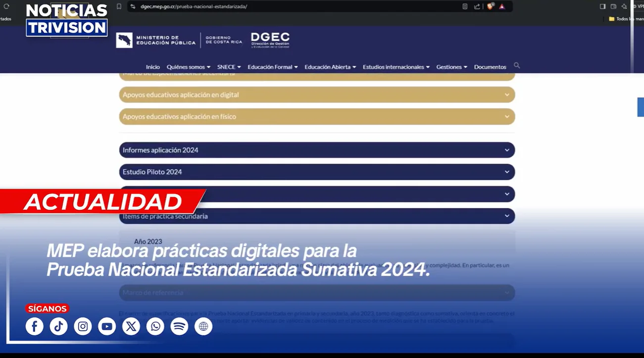Click the Instagram icon

pos(83,326)
